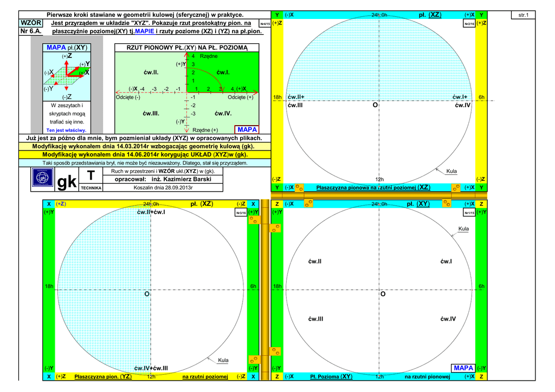Click the Nr1/15 reference box
This screenshot has height=392, width=555.
469,213
